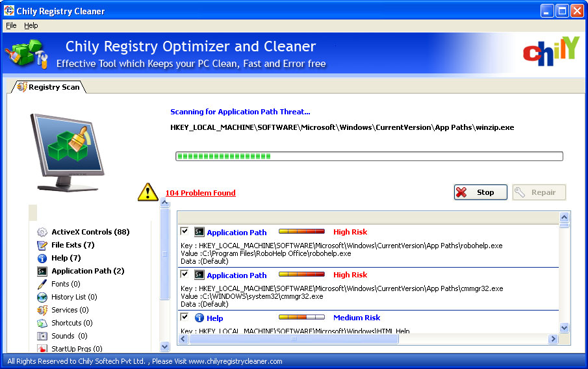Click the Application Path label for robohelp.exe
The image size is (588, 369).
click(x=236, y=233)
